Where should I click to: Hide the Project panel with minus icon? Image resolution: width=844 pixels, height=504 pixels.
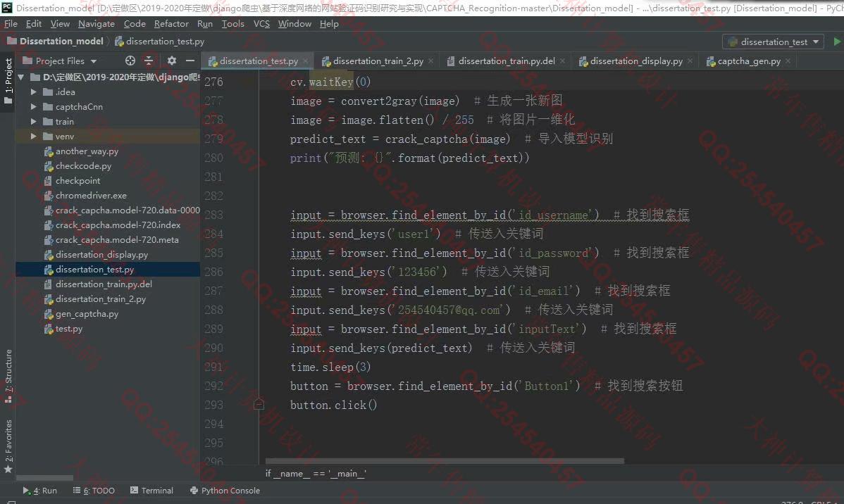[x=190, y=61]
